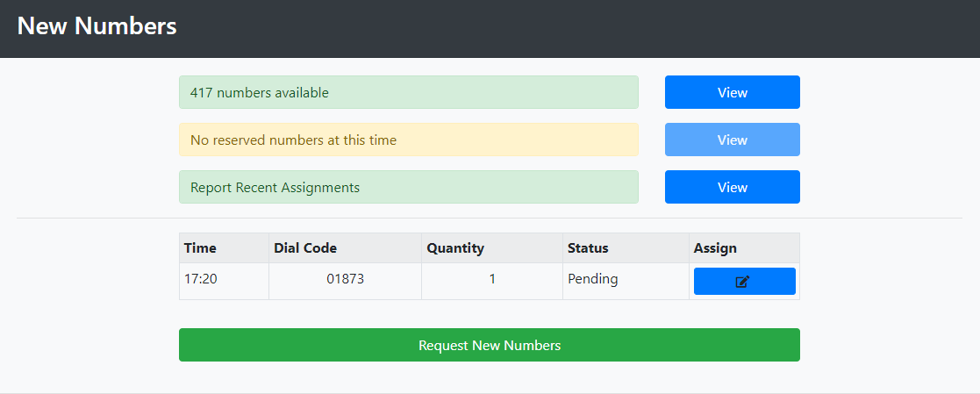Viewport: 980px width, 394px height.
Task: View the 417 available numbers
Action: (733, 92)
